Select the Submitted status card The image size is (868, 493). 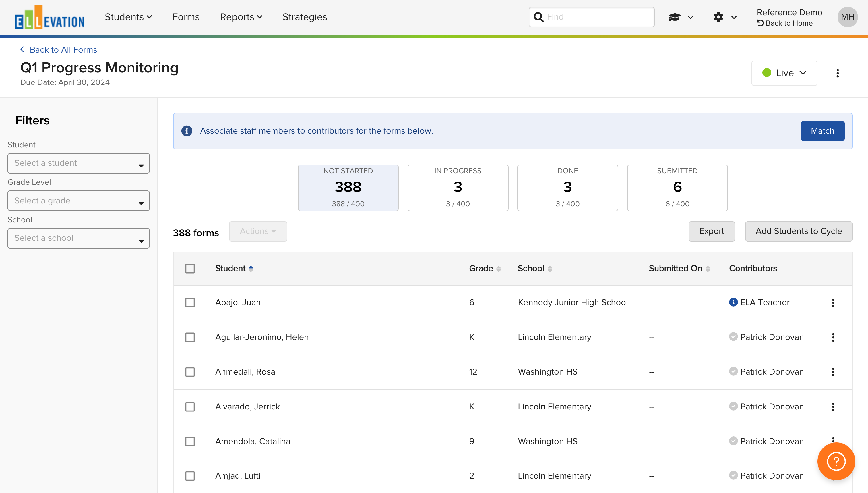[677, 188]
